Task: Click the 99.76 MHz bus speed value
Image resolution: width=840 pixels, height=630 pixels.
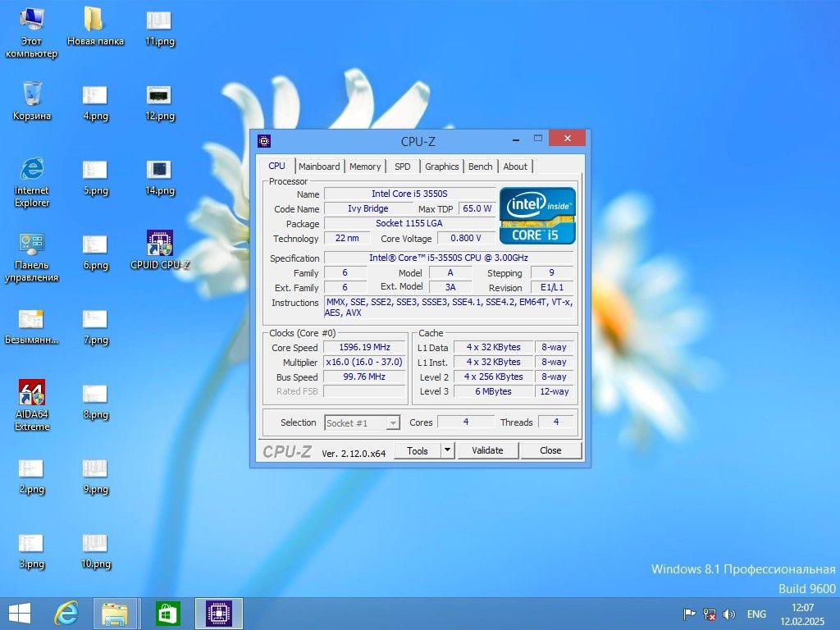Action: (364, 377)
